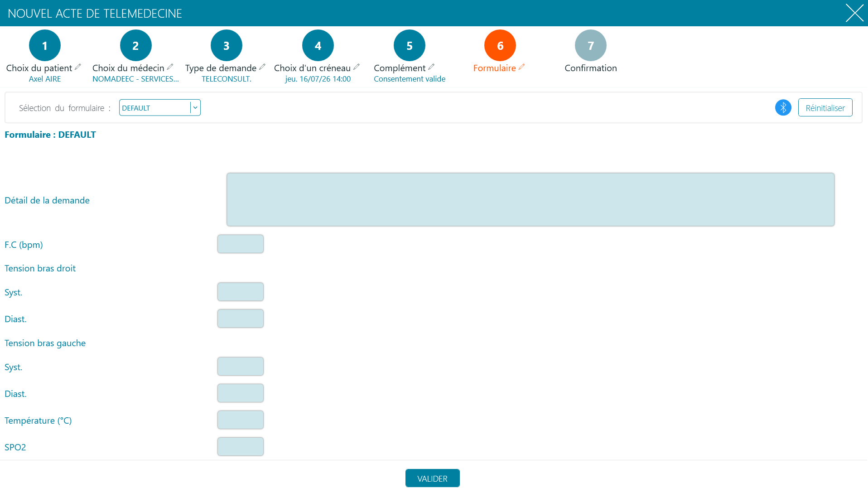The height and width of the screenshot is (488, 868).
Task: Open the DEFAULT form selection dropdown
Action: click(x=159, y=107)
